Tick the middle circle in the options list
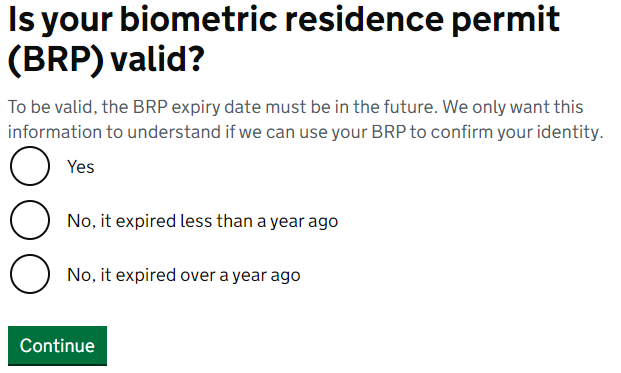Image resolution: width=621 pixels, height=373 pixels. click(x=30, y=220)
